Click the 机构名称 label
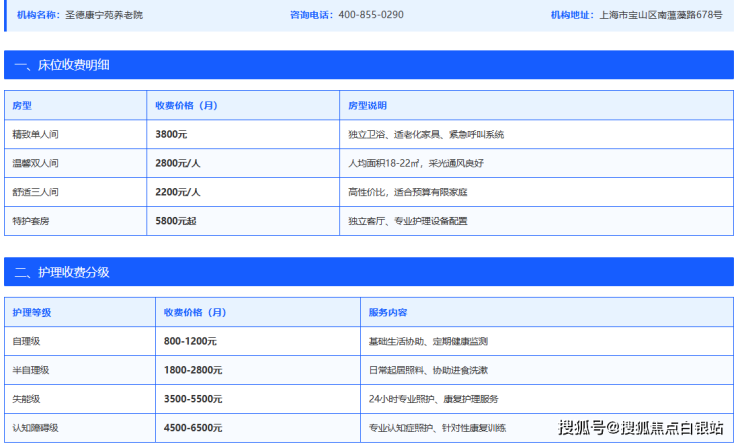This screenshot has width=740, height=444. pyautogui.click(x=36, y=15)
